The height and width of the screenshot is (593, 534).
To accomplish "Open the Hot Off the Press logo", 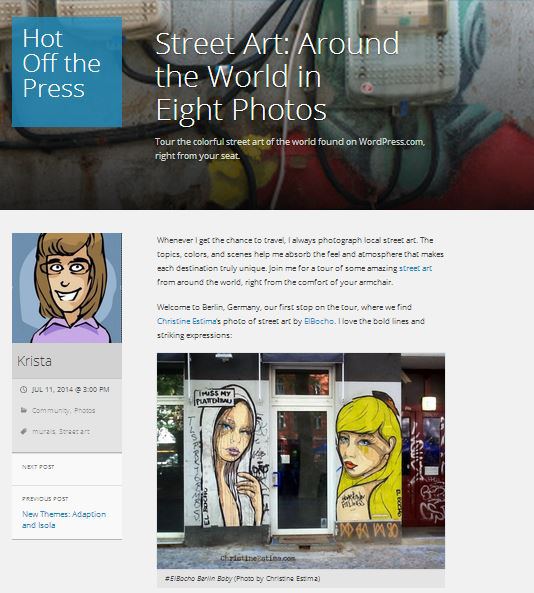I will 67,72.
